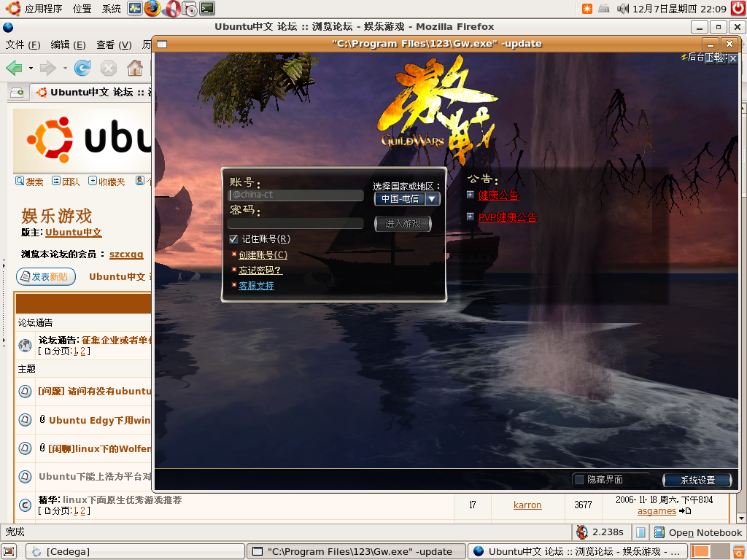Go back with Firefox green arrow
The image size is (747, 560).
pos(15,68)
